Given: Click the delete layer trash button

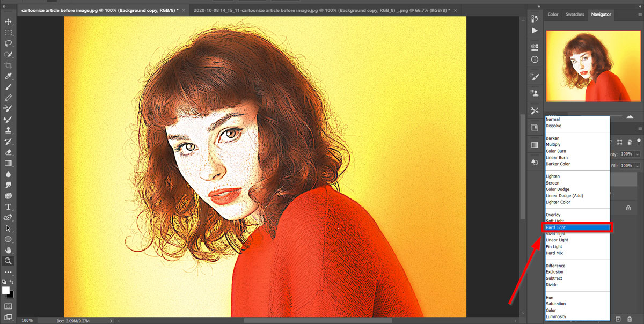Looking at the screenshot, I should 630,319.
